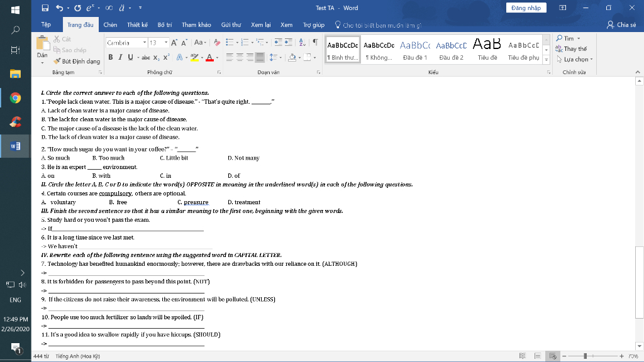Apply shading with paint bucket
The image size is (644, 362).
292,57
